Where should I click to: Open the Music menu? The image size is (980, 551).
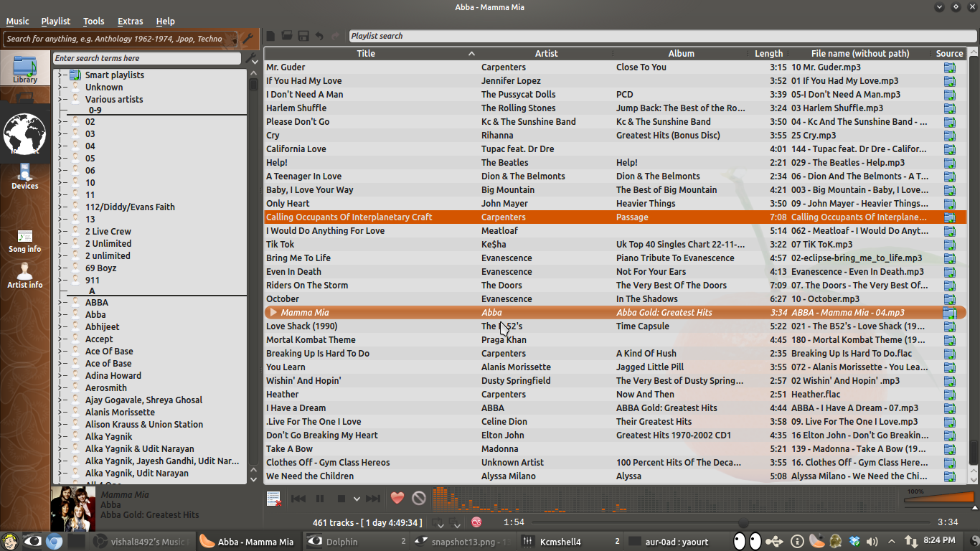pos(18,22)
